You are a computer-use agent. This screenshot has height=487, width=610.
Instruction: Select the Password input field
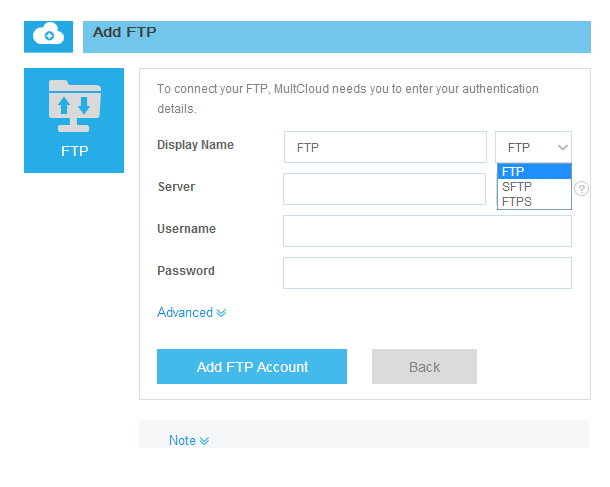(427, 273)
